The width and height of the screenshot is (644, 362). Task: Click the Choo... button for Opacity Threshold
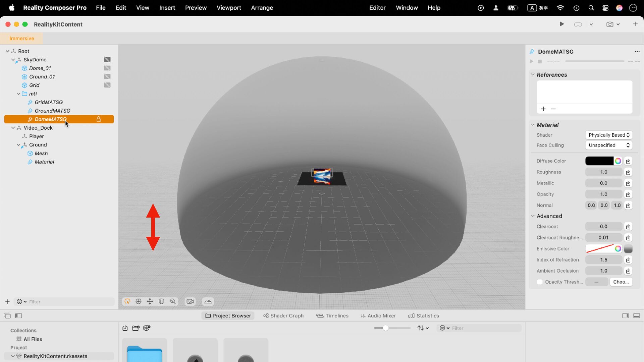[621, 282]
